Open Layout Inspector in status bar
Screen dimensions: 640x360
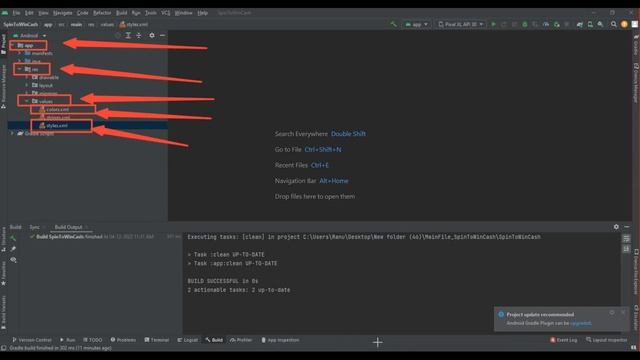(x=607, y=340)
